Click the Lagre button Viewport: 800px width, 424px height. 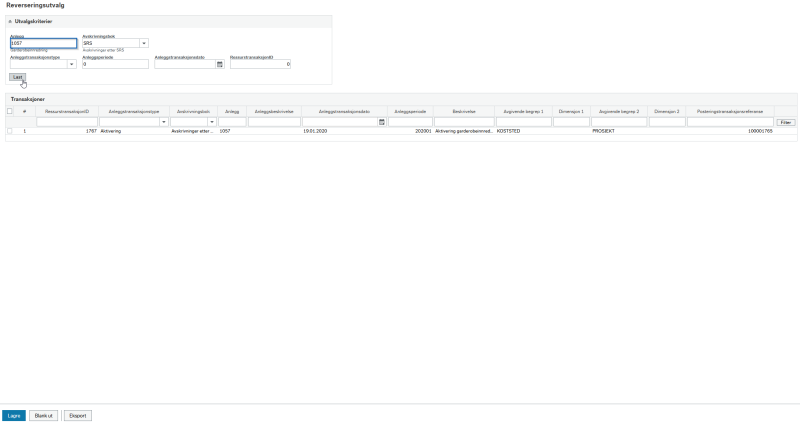click(14, 416)
